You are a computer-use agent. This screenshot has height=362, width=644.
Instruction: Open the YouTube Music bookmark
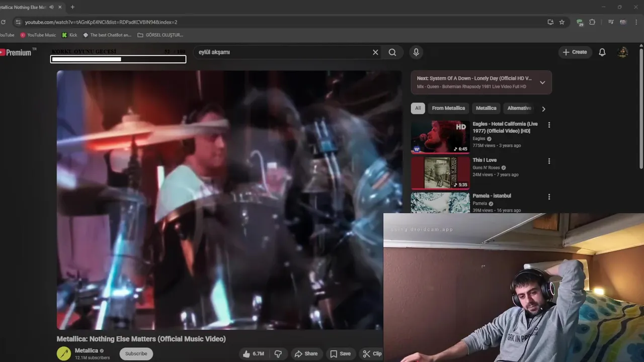38,35
